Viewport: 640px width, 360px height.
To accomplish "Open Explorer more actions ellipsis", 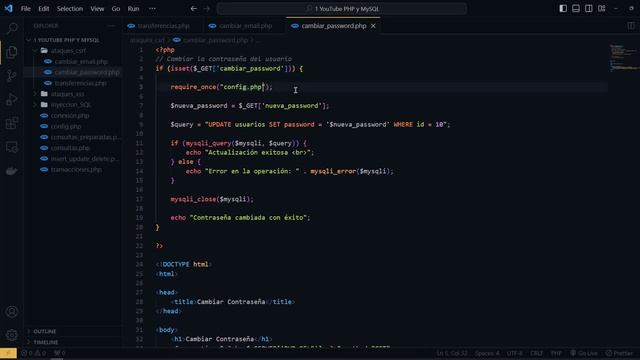I will point(111,26).
